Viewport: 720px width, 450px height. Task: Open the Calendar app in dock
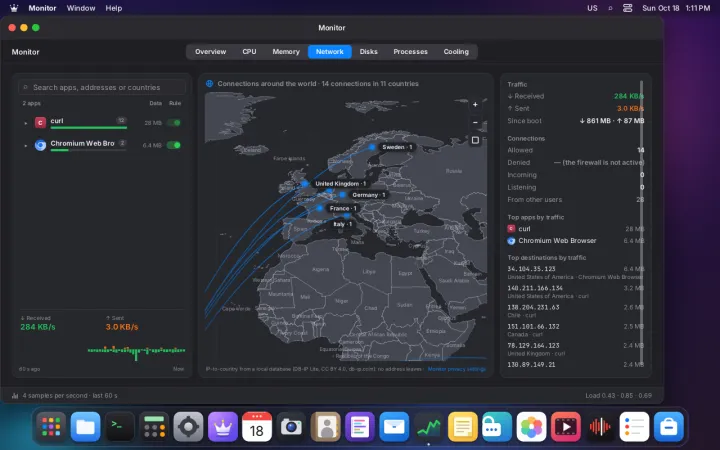pos(257,427)
